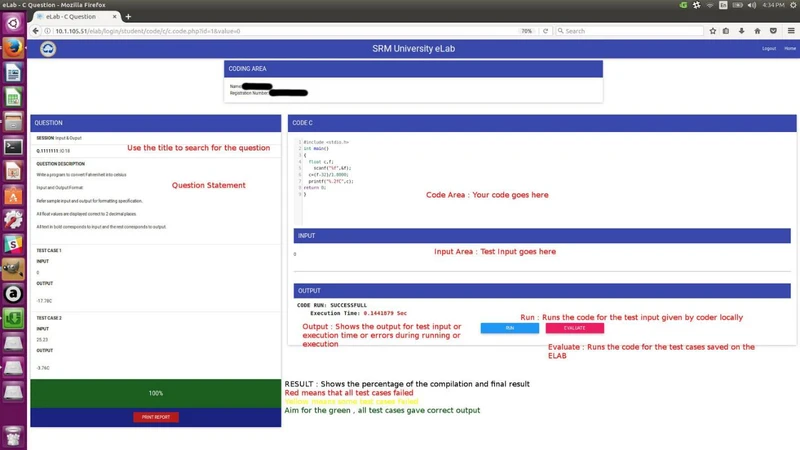Bookmark this page with the star icon

[713, 31]
